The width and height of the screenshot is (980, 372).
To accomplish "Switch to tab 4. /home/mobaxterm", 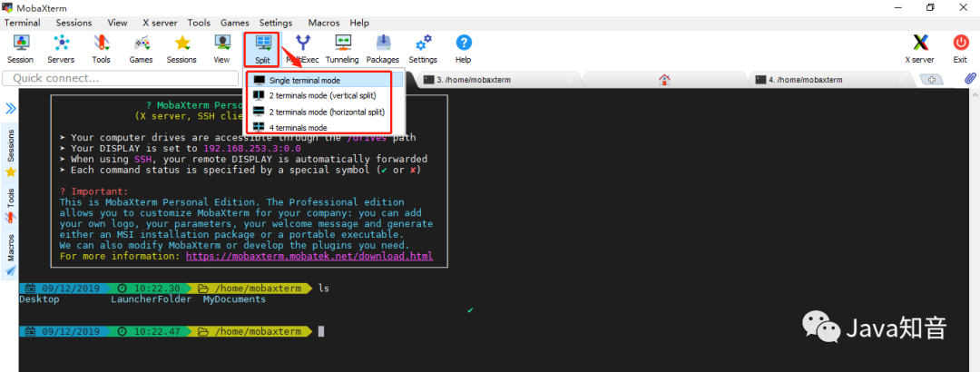I will (x=829, y=80).
